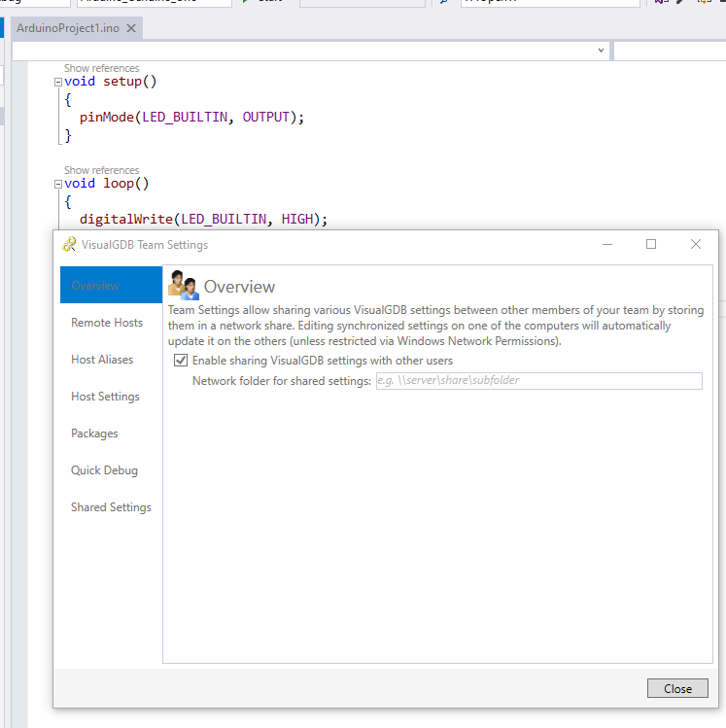Click the Overview team users icon
726x728 pixels.
pos(184,285)
